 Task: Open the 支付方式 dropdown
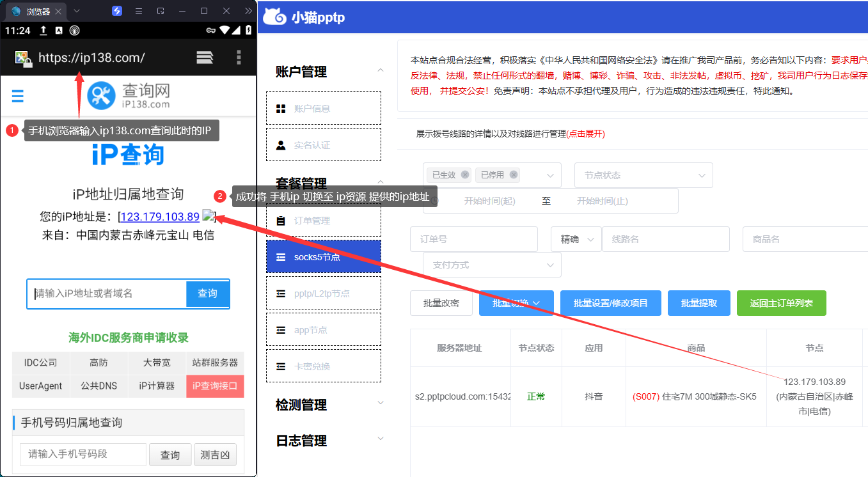click(x=492, y=265)
